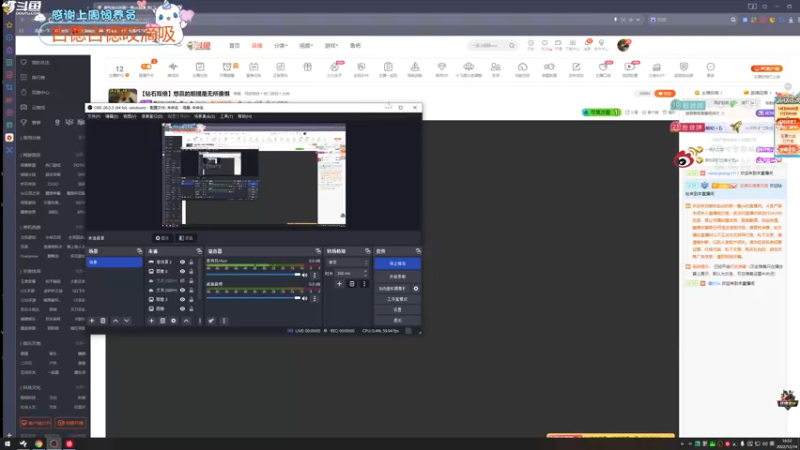The height and width of the screenshot is (450, 800).
Task: Mute the 麦克风/Aux mixer channel
Action: pos(305,275)
